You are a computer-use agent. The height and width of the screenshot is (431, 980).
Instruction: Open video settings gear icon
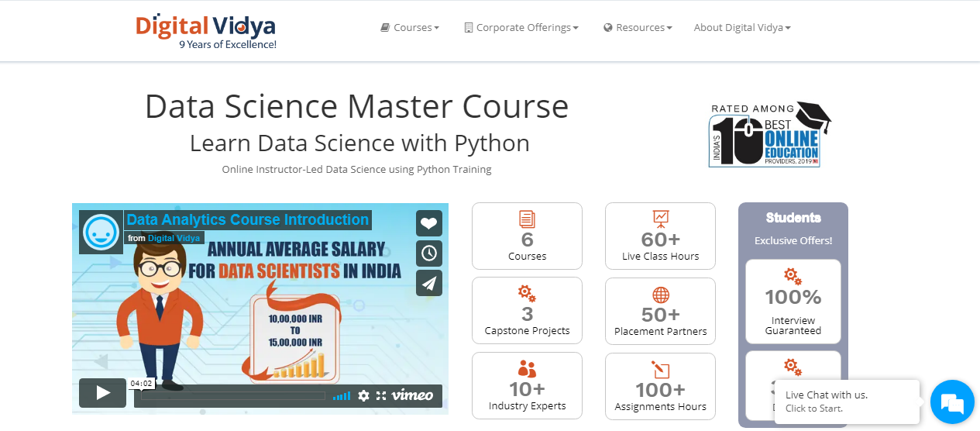click(363, 395)
